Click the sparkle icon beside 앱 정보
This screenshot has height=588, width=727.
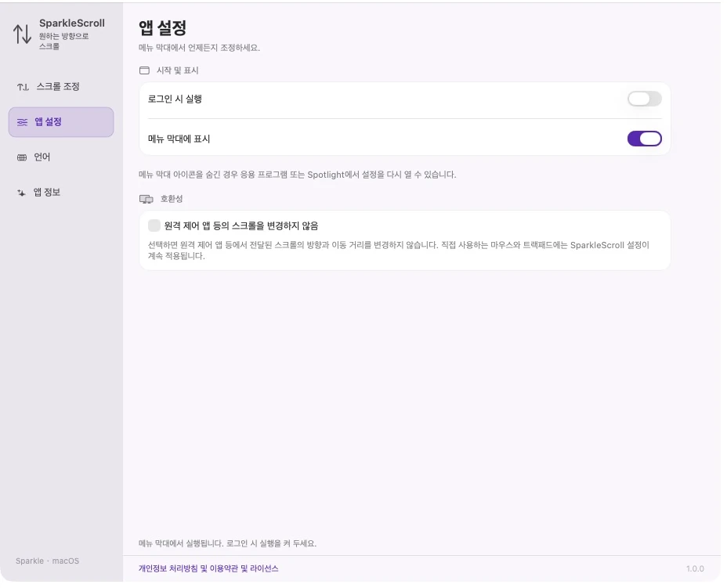[21, 193]
